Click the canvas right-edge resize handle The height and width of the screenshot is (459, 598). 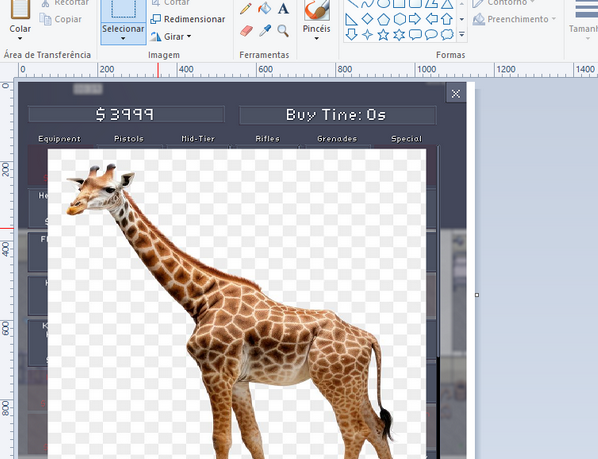click(x=477, y=295)
